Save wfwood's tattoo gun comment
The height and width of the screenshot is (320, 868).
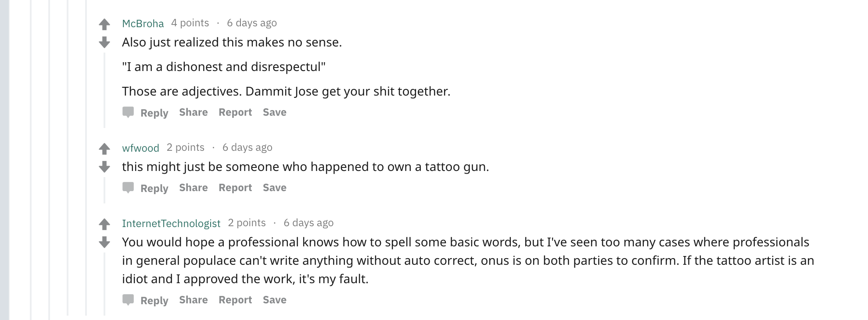(275, 188)
